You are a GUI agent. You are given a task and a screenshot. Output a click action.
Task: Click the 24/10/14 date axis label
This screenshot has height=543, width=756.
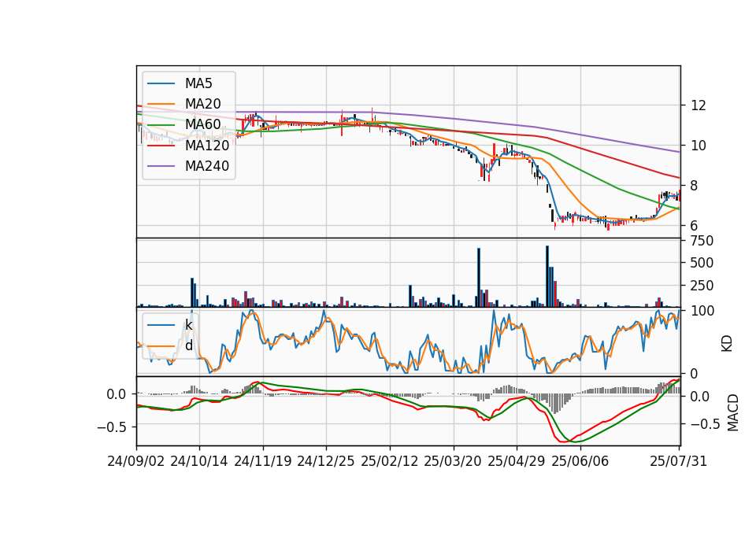[x=199, y=461]
